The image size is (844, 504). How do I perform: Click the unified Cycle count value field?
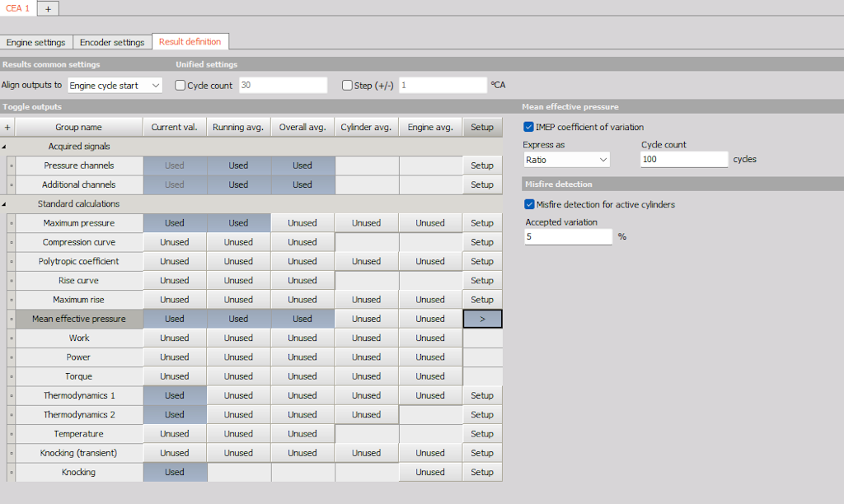tap(284, 85)
